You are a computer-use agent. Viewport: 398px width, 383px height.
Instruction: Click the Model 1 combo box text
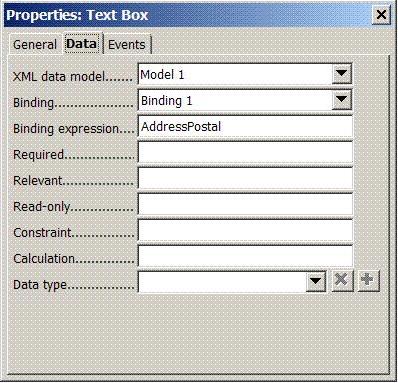pos(162,74)
